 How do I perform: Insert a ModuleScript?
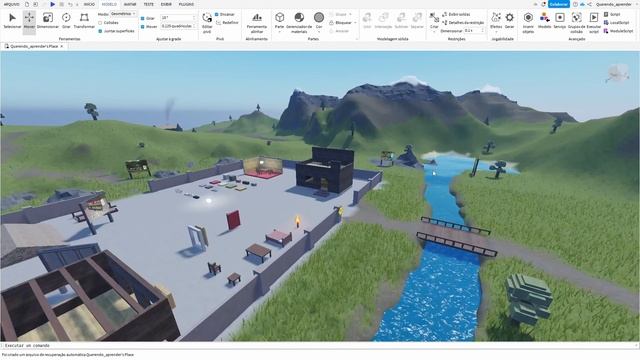click(618, 31)
